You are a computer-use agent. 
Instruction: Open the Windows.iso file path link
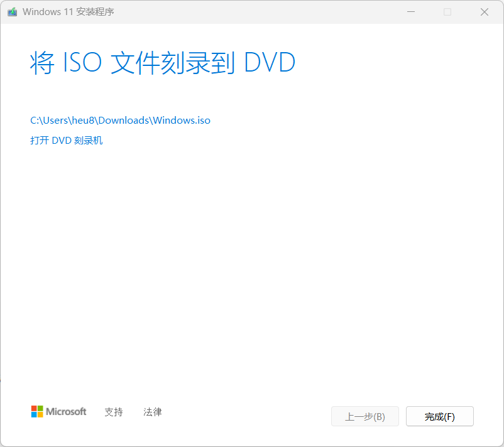(x=120, y=121)
